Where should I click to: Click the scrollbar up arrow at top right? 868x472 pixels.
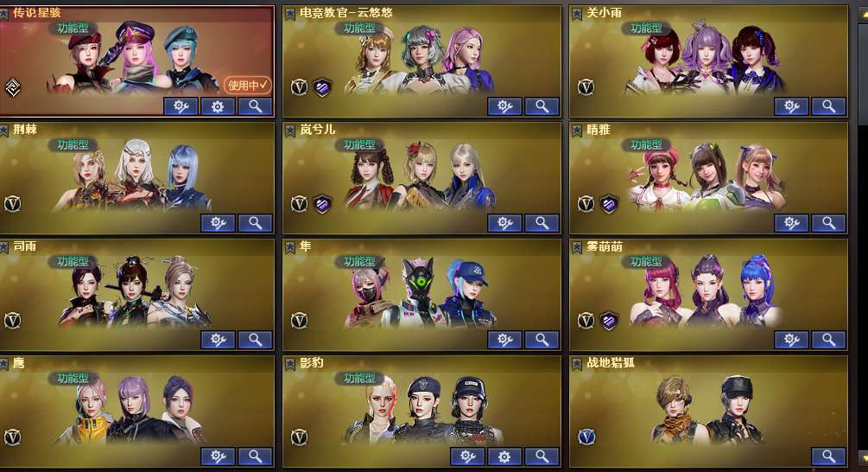(863, 15)
